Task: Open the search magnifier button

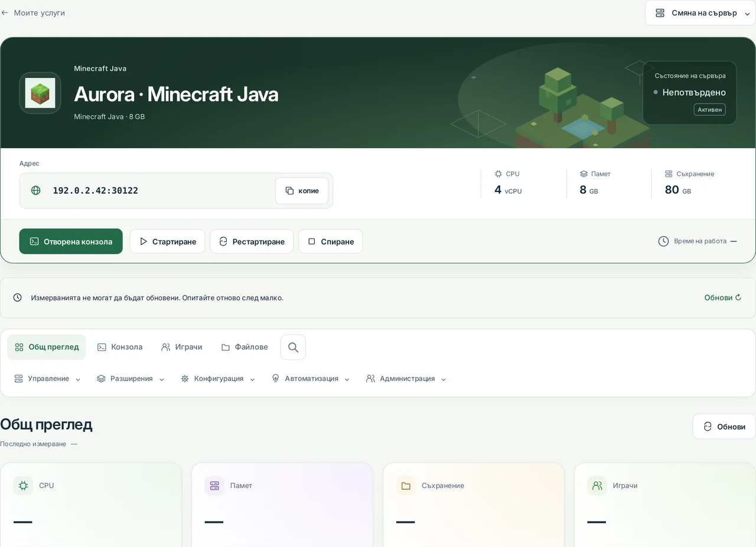Action: [x=293, y=347]
